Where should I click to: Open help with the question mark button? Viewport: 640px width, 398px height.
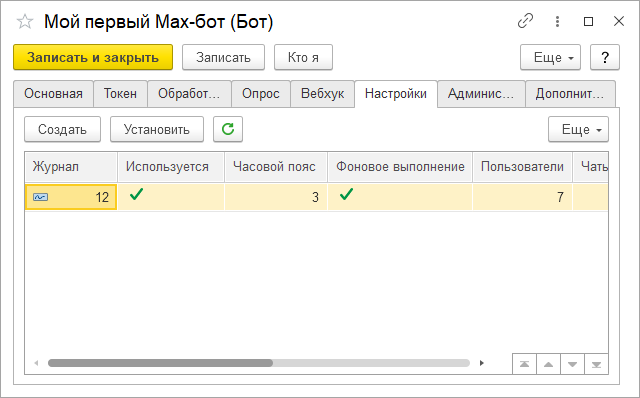pyautogui.click(x=605, y=58)
